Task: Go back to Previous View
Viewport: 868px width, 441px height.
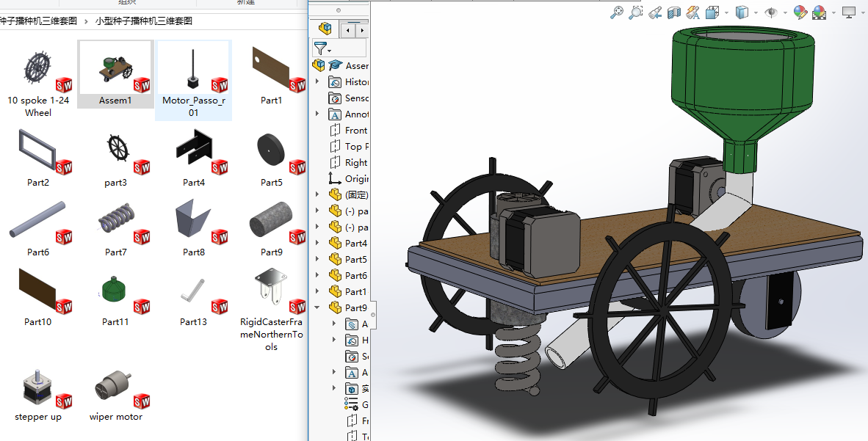Action: (655, 12)
